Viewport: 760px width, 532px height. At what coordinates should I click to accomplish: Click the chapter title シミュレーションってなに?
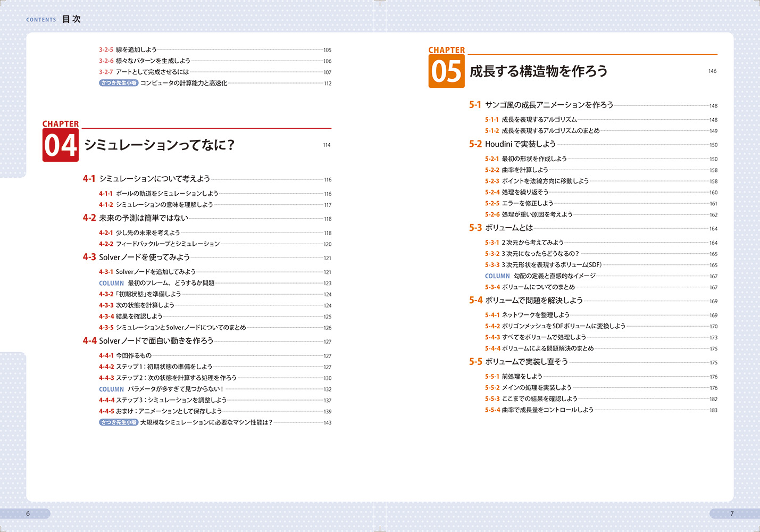click(x=159, y=145)
